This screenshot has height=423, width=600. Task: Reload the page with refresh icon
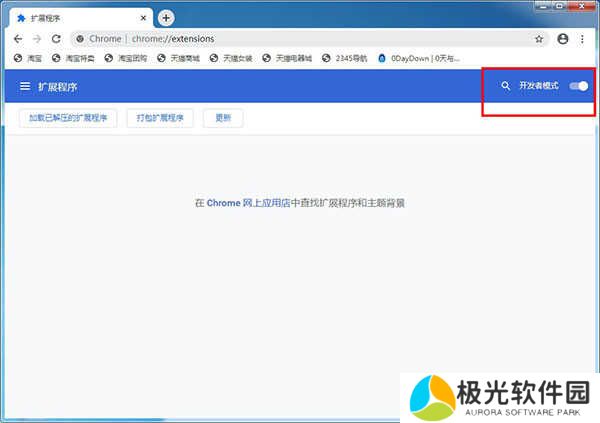(57, 38)
